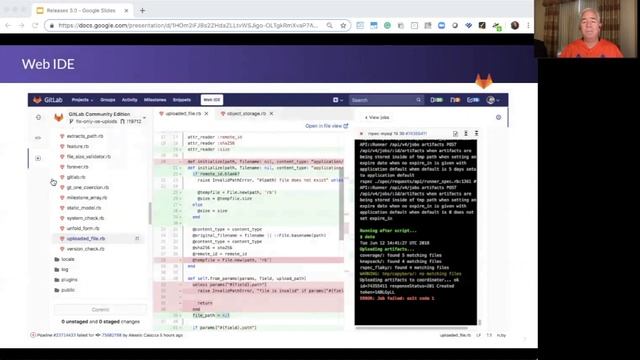This screenshot has width=640, height=360.
Task: Select uploaded_file.rb in file tree
Action: click(x=98, y=238)
